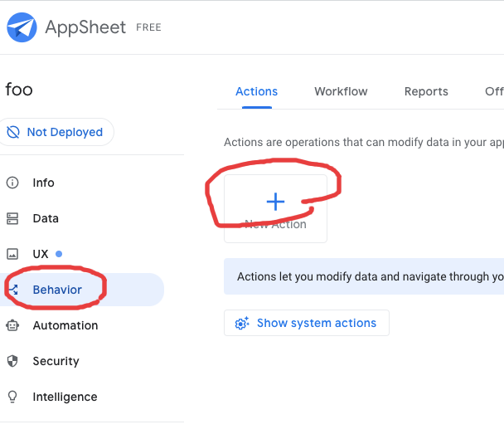Switch to the Actions tab

tap(256, 92)
